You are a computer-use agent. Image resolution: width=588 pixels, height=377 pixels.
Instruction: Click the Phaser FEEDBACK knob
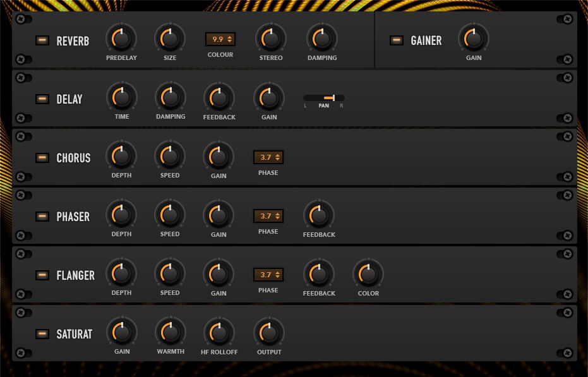[x=318, y=215]
